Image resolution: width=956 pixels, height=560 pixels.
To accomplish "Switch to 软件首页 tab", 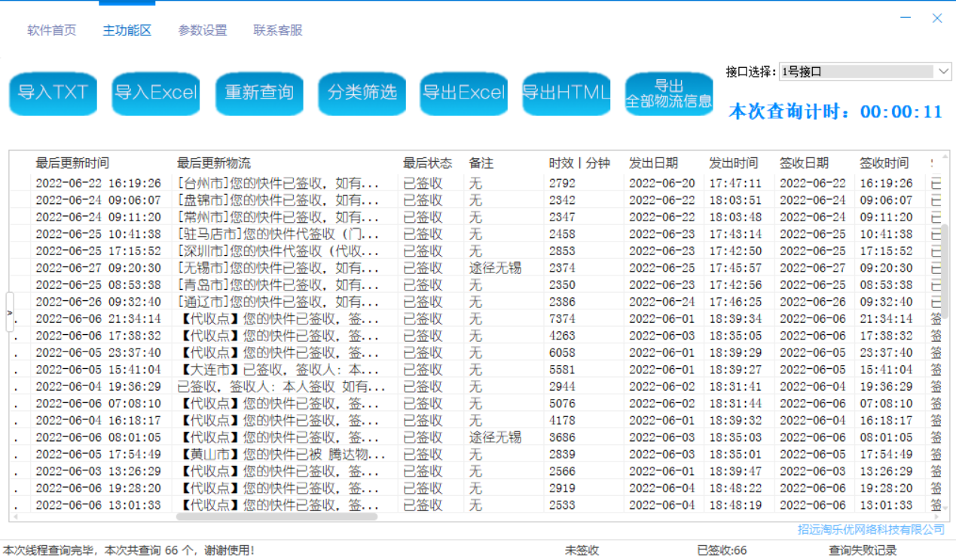I will (x=52, y=31).
